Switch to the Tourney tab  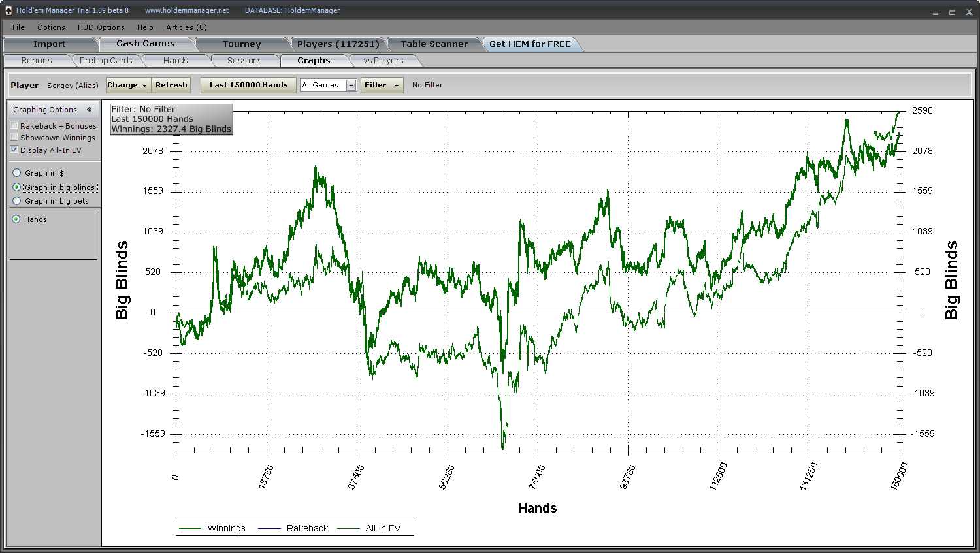pos(241,44)
